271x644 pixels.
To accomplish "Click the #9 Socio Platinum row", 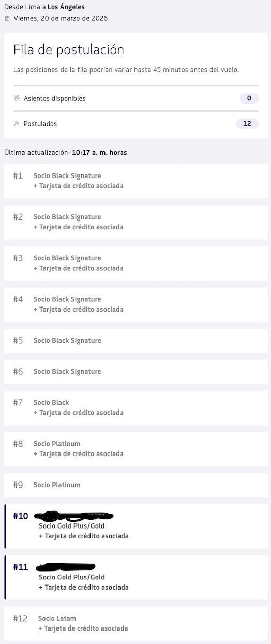I will pyautogui.click(x=136, y=485).
